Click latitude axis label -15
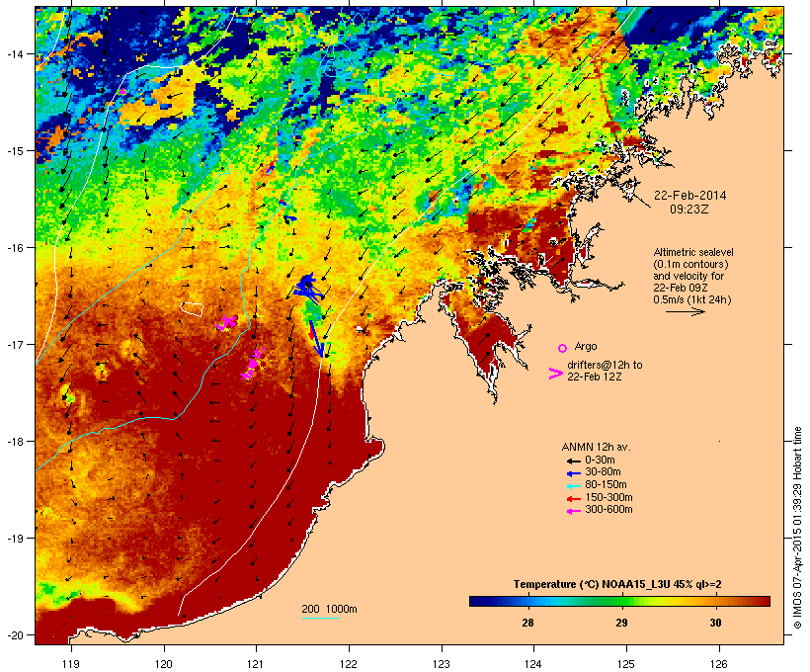Screen dimensions: 810x672 (x=15, y=151)
